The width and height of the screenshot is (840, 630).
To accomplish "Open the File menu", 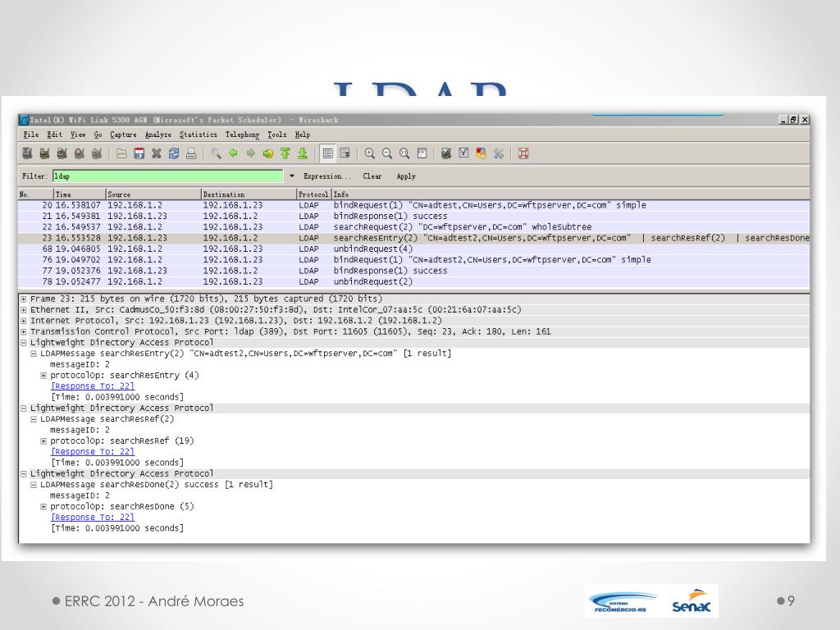I will click(30, 135).
